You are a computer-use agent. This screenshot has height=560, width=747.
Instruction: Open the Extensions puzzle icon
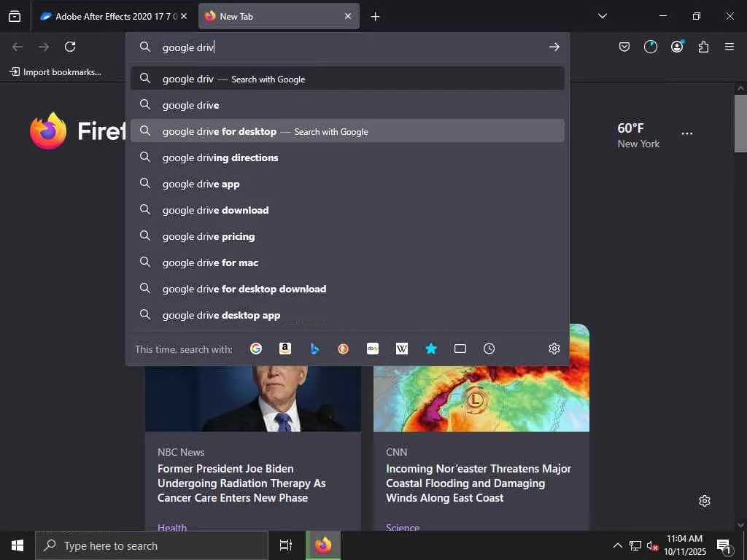tap(703, 47)
